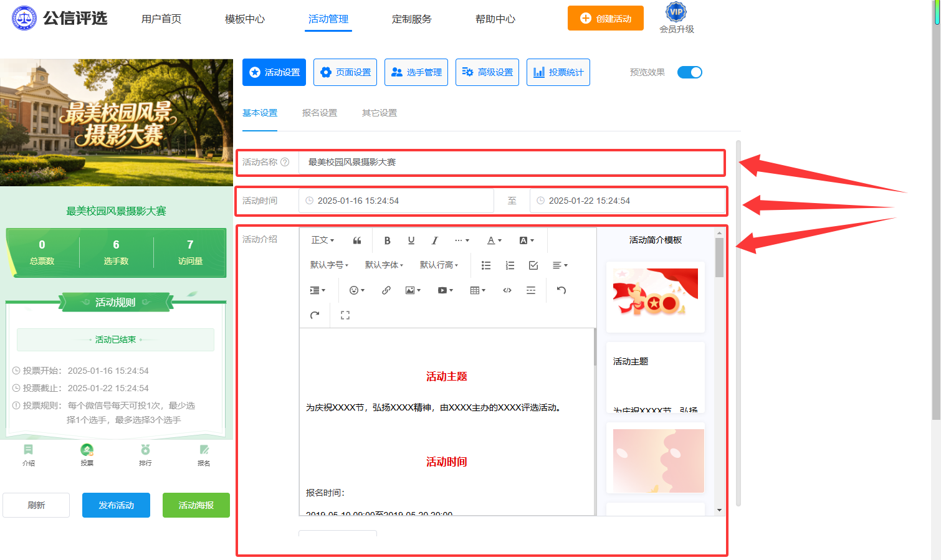941x560 pixels.
Task: Open the insert video dropdown
Action: [446, 290]
